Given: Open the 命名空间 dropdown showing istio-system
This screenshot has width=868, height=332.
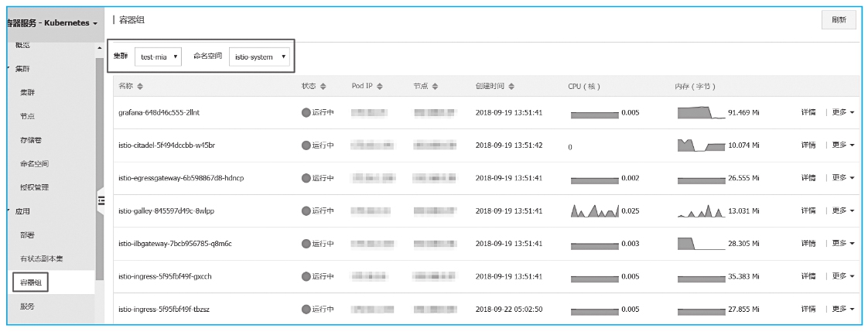Looking at the screenshot, I should click(259, 56).
